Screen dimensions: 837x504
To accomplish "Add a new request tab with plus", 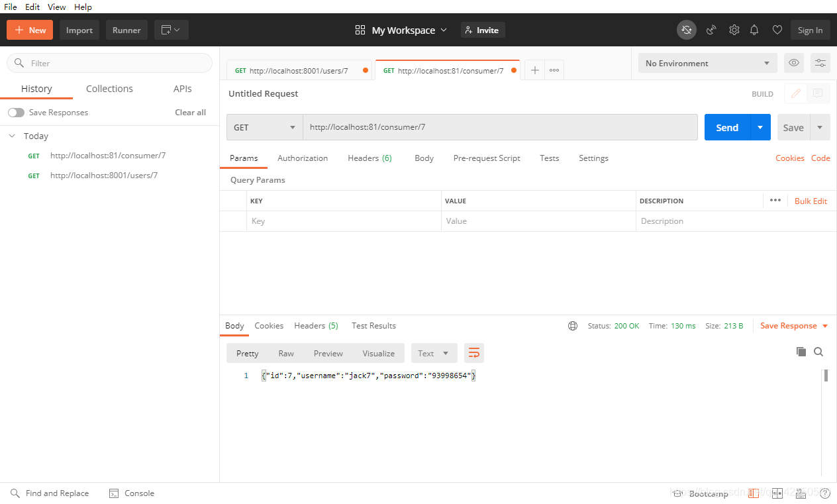I will 535,70.
